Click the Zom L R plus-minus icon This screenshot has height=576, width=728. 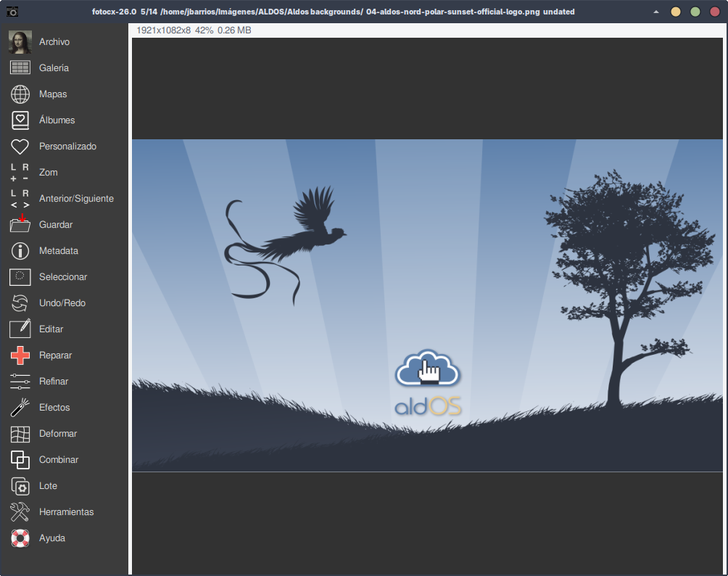(x=20, y=173)
